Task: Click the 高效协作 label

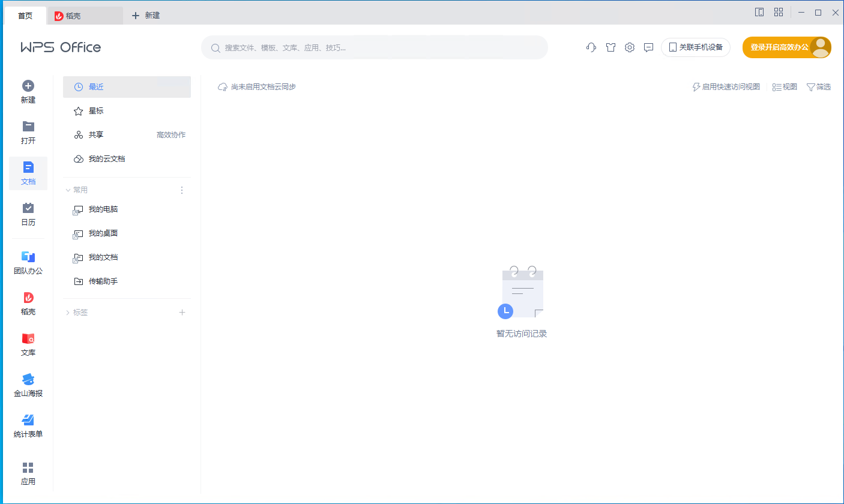Action: [171, 135]
